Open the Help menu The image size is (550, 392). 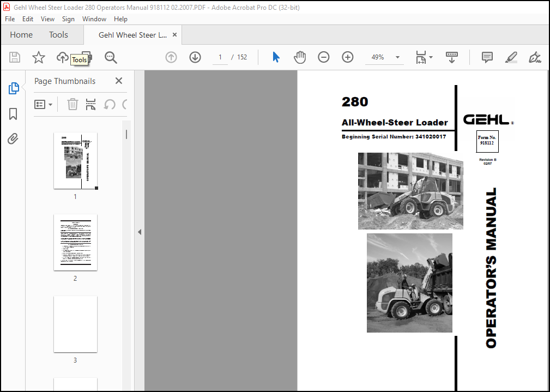(120, 19)
